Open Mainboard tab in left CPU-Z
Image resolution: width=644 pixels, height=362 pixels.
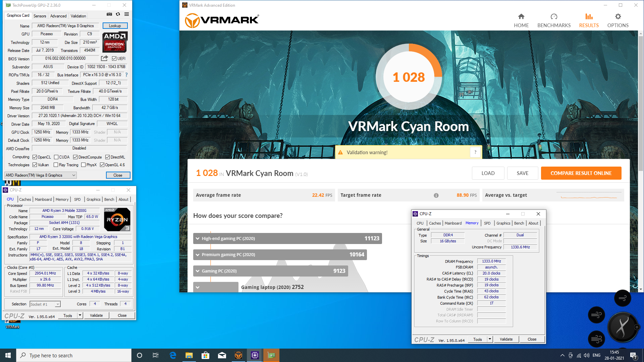pos(43,199)
